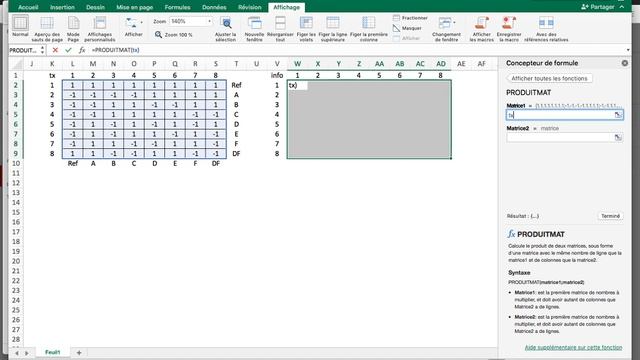The width and height of the screenshot is (640, 360).
Task: Collapse the ribbon with chevron
Action: tap(622, 7)
